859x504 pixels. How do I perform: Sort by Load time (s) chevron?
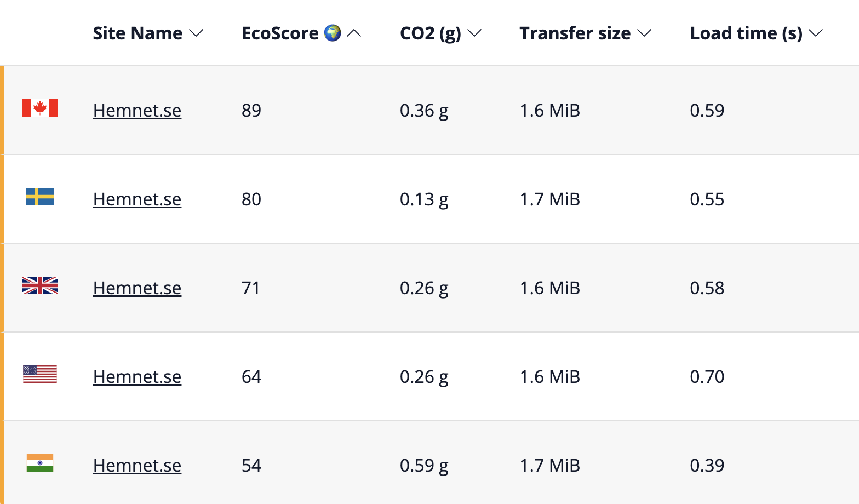(816, 33)
